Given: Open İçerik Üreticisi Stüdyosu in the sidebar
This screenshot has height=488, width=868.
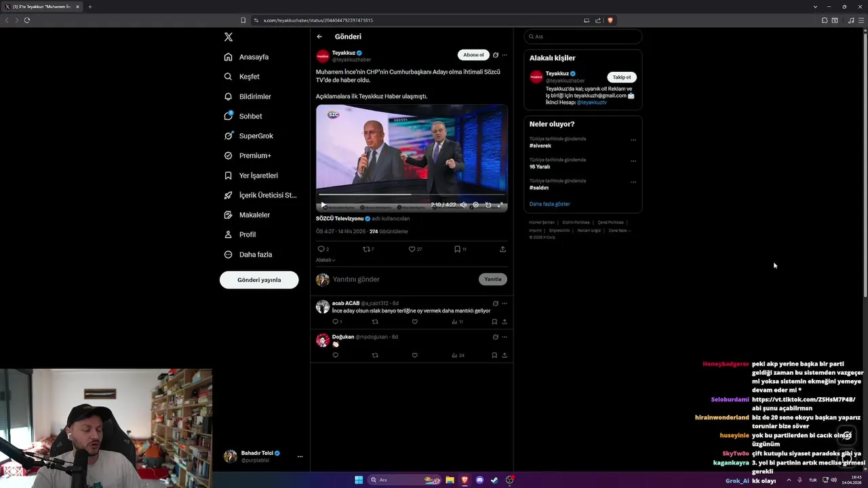Looking at the screenshot, I should [x=260, y=195].
